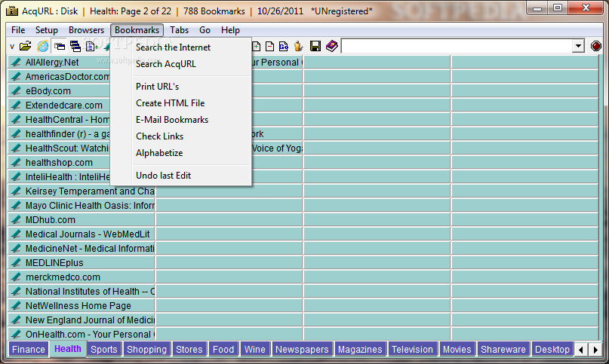Viewport: 609px width, 364px height.
Task: Click the edit pencil next to MDhub.com
Action: click(16, 219)
